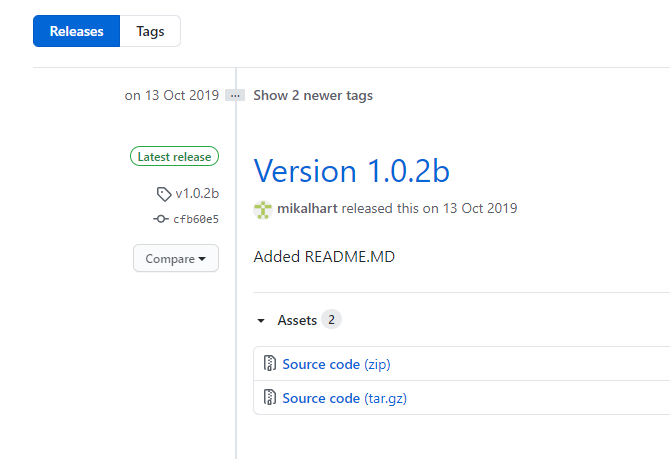The height and width of the screenshot is (459, 670).
Task: Download Source code (tar.gz)
Action: (344, 398)
